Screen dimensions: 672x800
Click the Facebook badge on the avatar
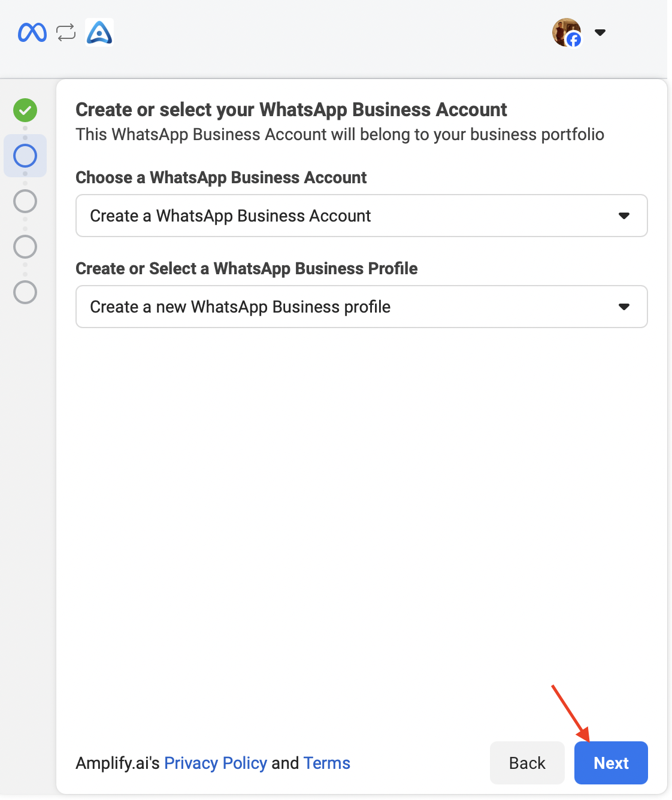pos(574,40)
